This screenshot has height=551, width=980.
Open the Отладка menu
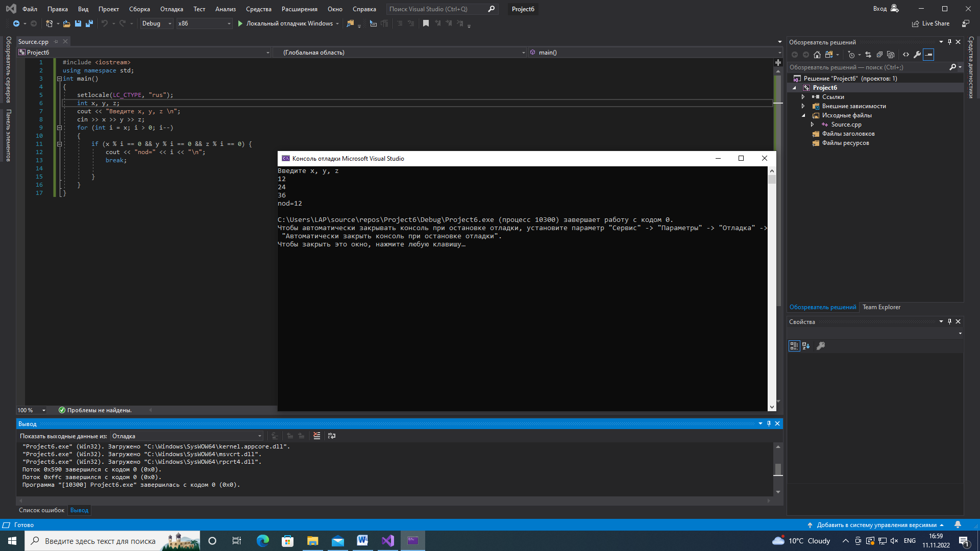[171, 9]
